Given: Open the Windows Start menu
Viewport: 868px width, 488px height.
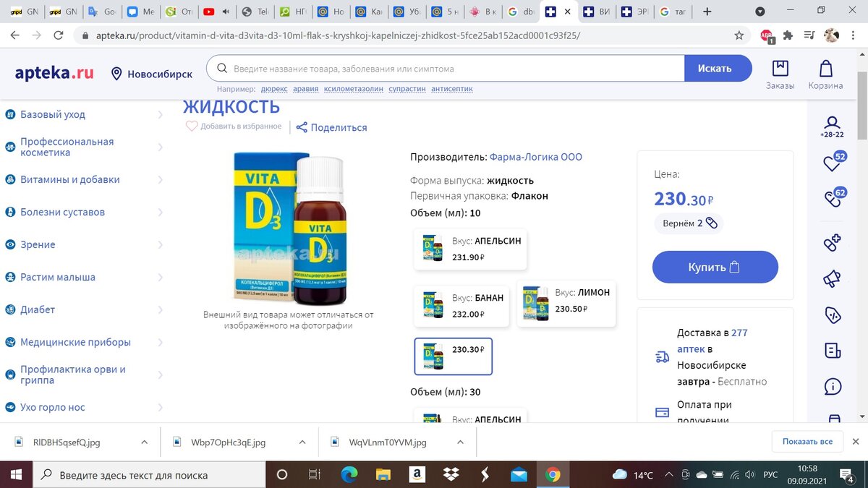Looking at the screenshot, I should click(x=17, y=475).
